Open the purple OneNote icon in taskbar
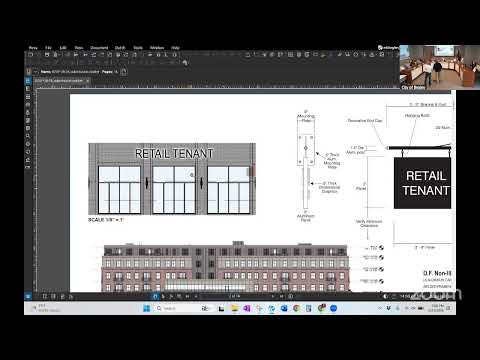The image size is (480, 360). [x=247, y=308]
